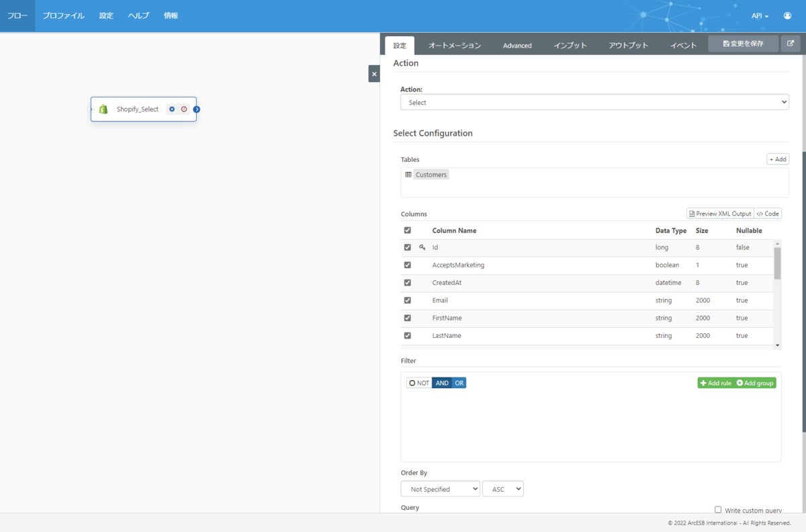Click the Email column name
806x532 pixels.
click(x=440, y=300)
